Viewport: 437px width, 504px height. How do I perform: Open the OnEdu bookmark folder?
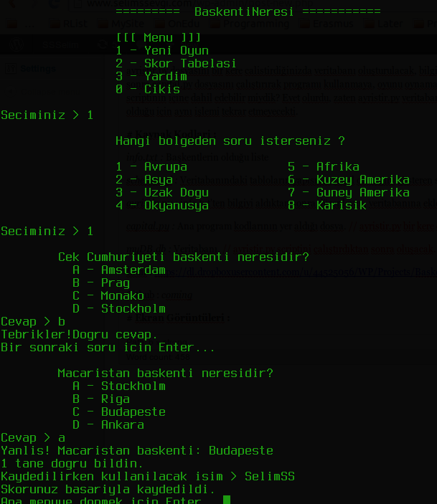[177, 24]
